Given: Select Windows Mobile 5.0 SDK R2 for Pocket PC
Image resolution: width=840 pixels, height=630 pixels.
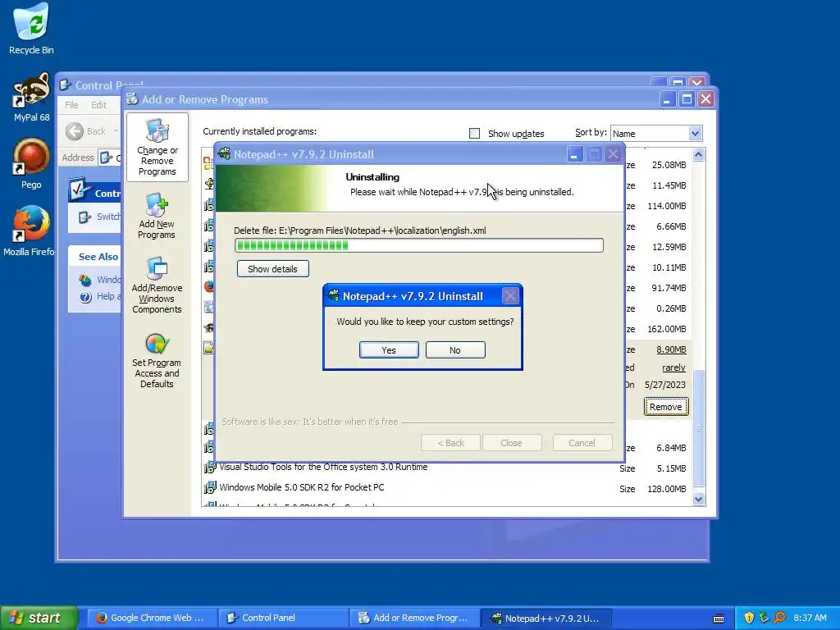Looking at the screenshot, I should click(302, 487).
